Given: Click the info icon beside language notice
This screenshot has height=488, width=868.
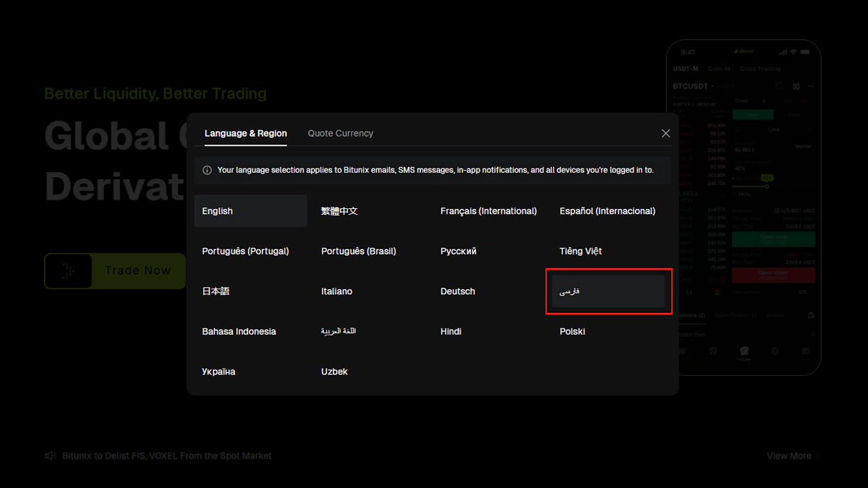Looking at the screenshot, I should click(207, 171).
